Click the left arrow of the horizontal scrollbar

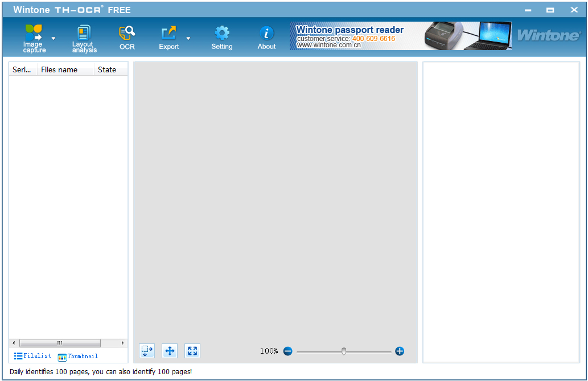13,343
